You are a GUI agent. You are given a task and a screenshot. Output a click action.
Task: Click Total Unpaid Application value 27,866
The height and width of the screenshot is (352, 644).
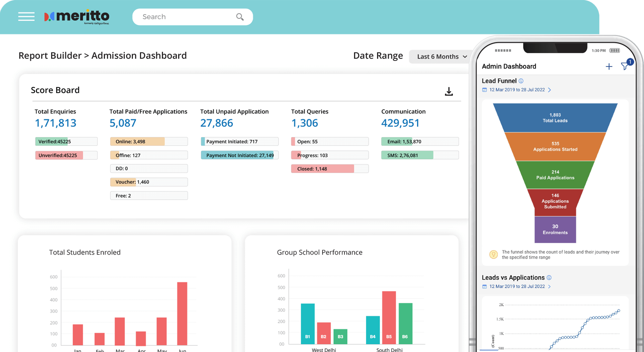[216, 123]
